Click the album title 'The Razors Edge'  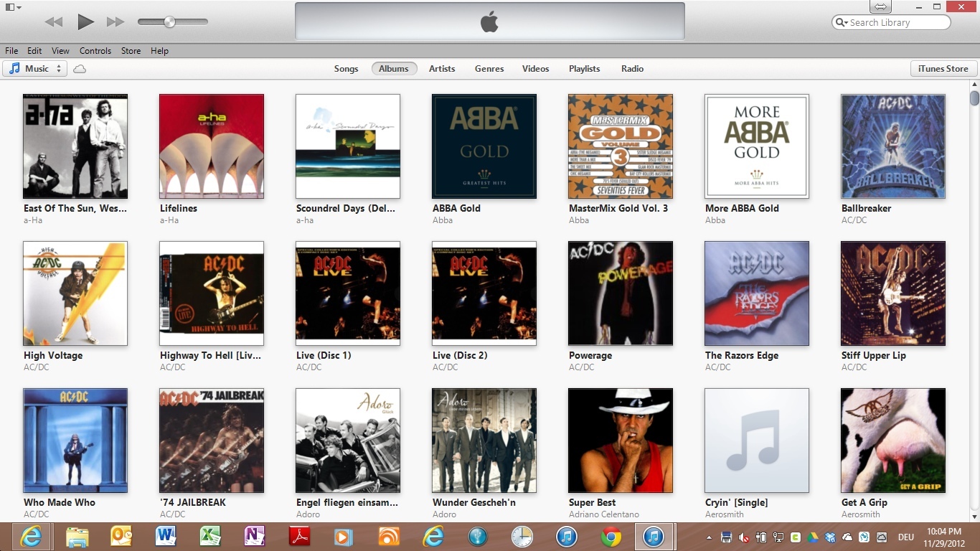click(x=742, y=355)
